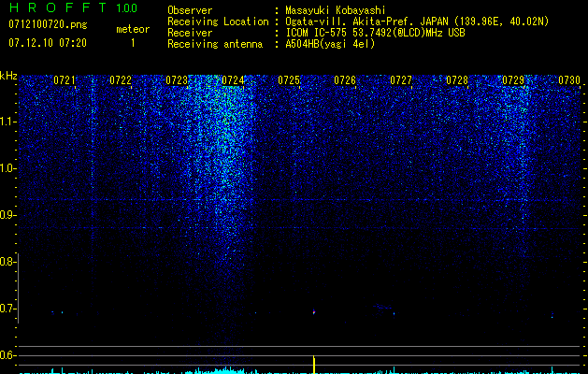This screenshot has width=588, height=374.
Task: Click the bright red meteor echo dot
Action: tap(314, 311)
